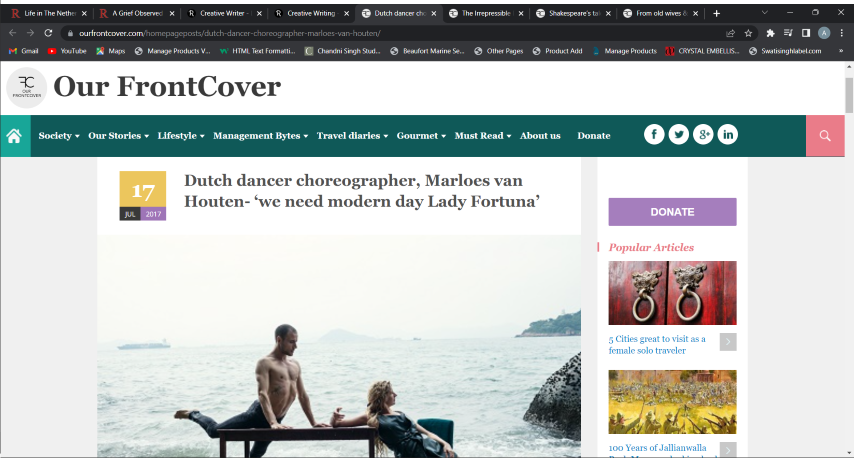Screen dimensions: 854x458
Task: Bookmark page with star icon
Action: [x=748, y=33]
